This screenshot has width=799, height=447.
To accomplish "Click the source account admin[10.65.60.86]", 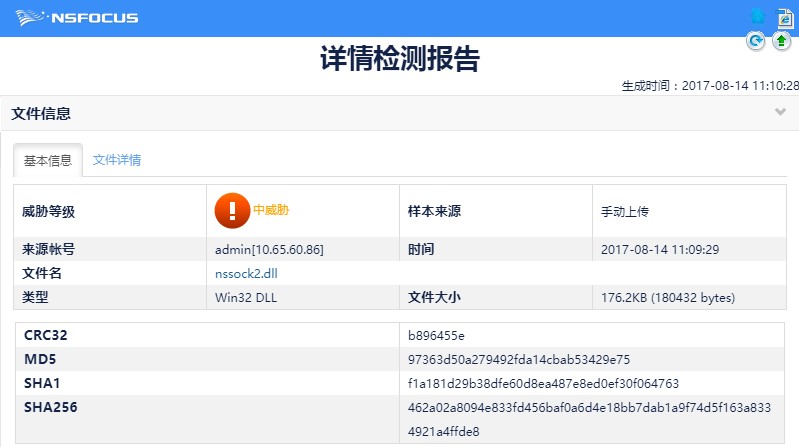I will click(x=269, y=249).
